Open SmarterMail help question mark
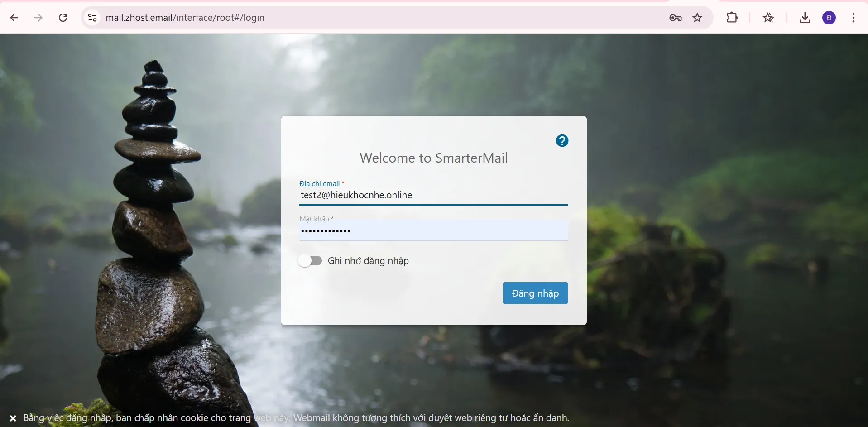 562,141
